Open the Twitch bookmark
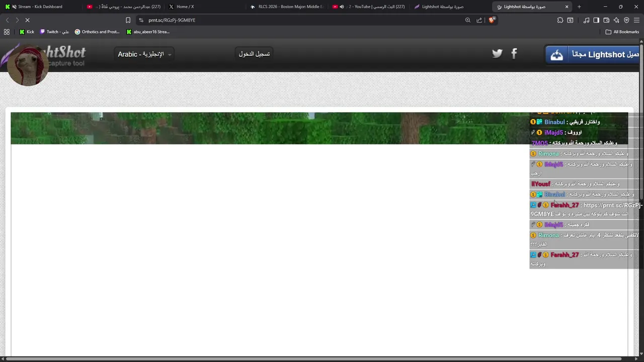This screenshot has height=362, width=644. (54, 32)
